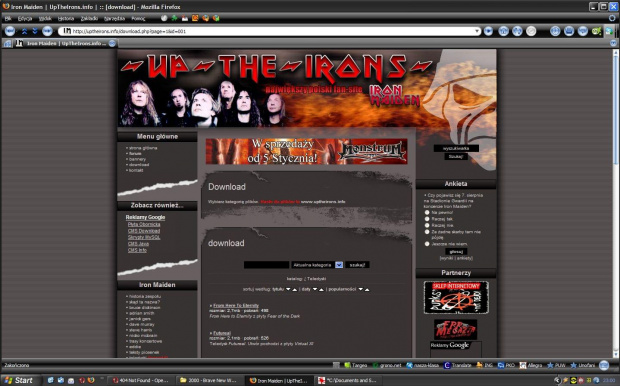620x386 pixels.
Task: Select the 'Na pewno!' poll option
Action: pyautogui.click(x=427, y=212)
